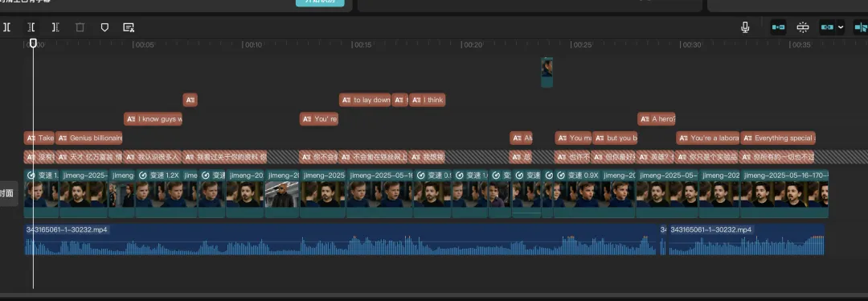
Task: Click the auto-snapping dotted clip icon
Action: (803, 27)
